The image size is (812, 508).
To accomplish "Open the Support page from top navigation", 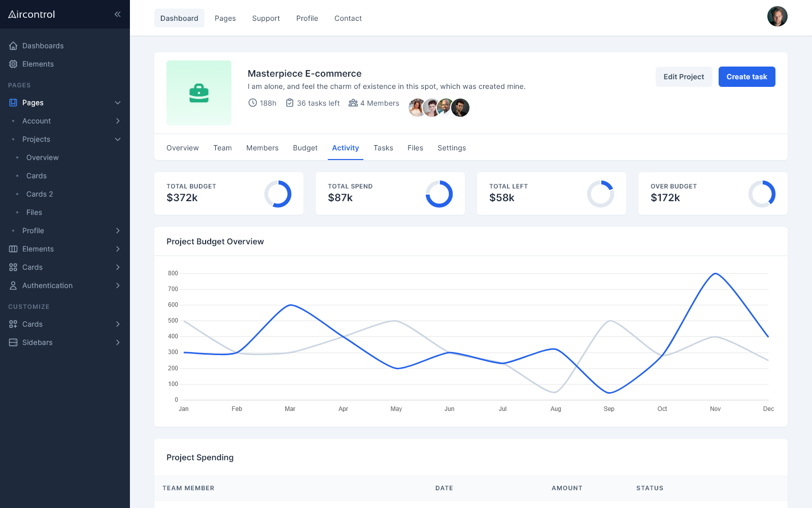I will [266, 18].
